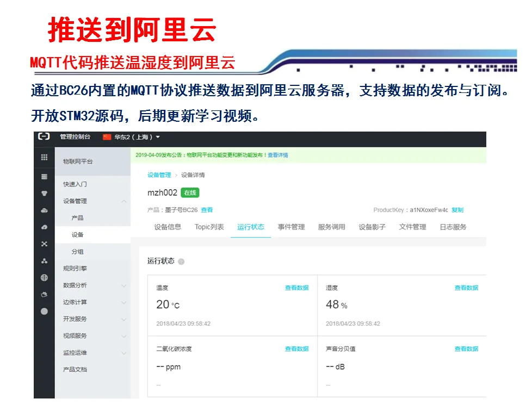Viewport: 532px width, 405px height.
Task: Select the 运行状态 tab
Action: coord(251,227)
